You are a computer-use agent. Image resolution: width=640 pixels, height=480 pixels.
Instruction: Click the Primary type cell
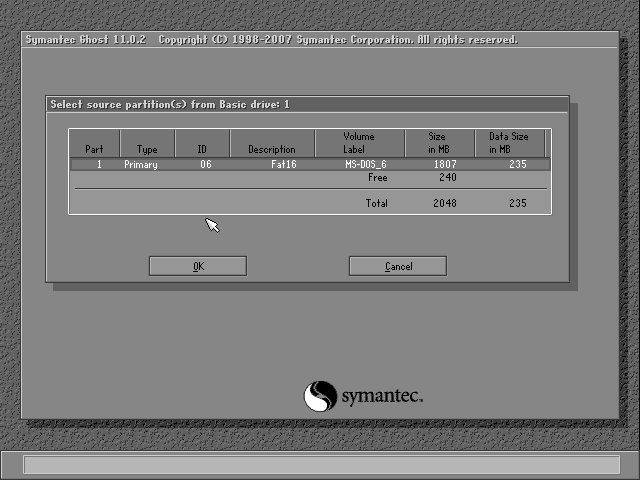pos(141,164)
